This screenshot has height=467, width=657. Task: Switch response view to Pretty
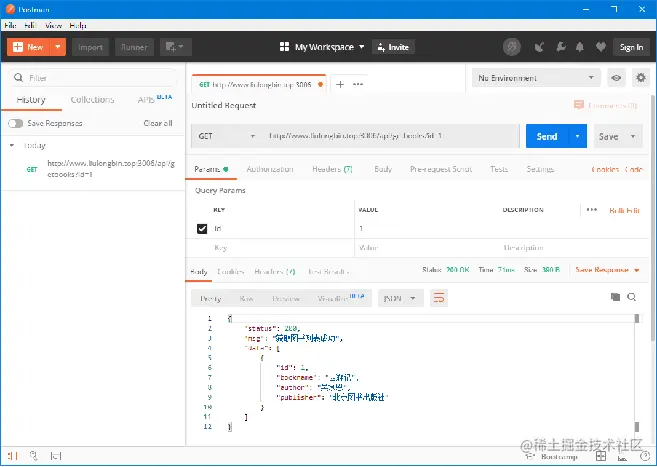211,299
